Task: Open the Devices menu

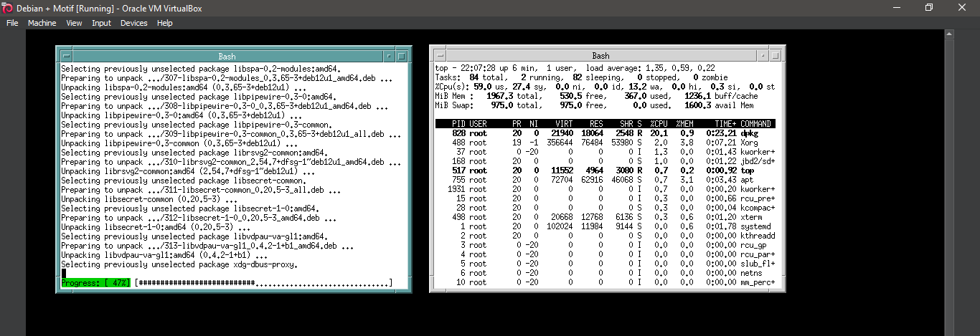Action: point(133,23)
